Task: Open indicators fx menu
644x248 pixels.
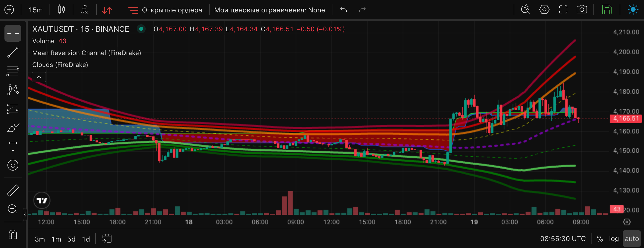Action: click(84, 10)
